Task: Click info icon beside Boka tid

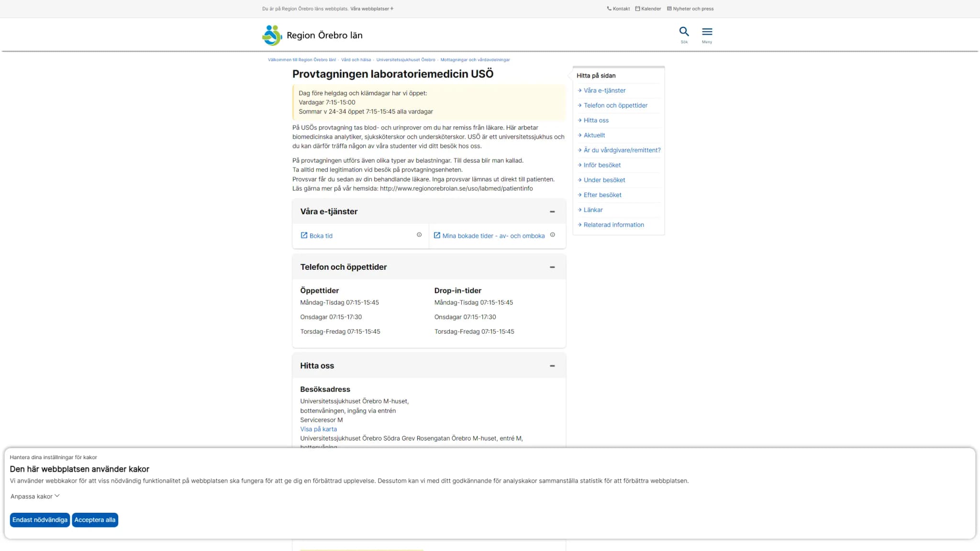Action: point(419,235)
